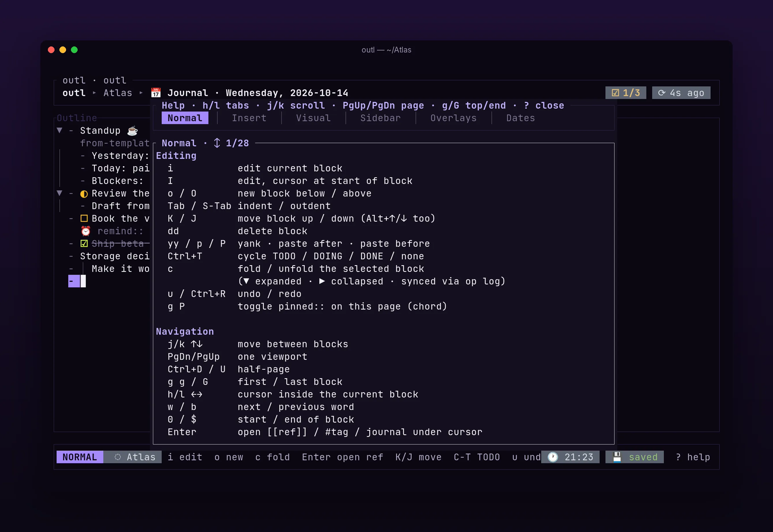
Task: Click the 1/3 task counter badge
Action: (626, 93)
